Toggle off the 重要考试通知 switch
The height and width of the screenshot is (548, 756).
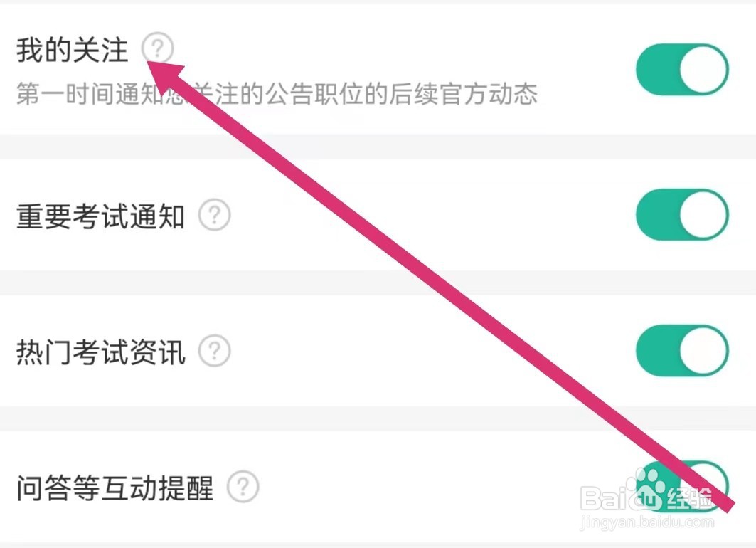tap(682, 214)
